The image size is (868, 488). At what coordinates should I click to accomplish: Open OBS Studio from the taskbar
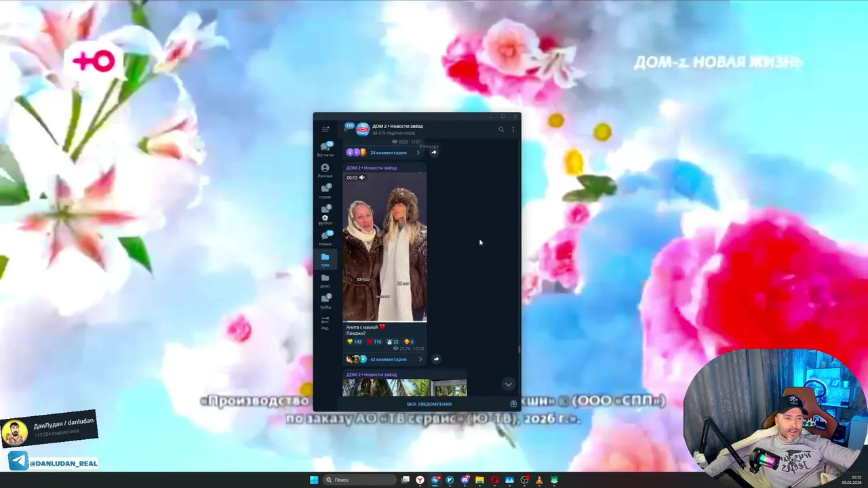click(524, 480)
